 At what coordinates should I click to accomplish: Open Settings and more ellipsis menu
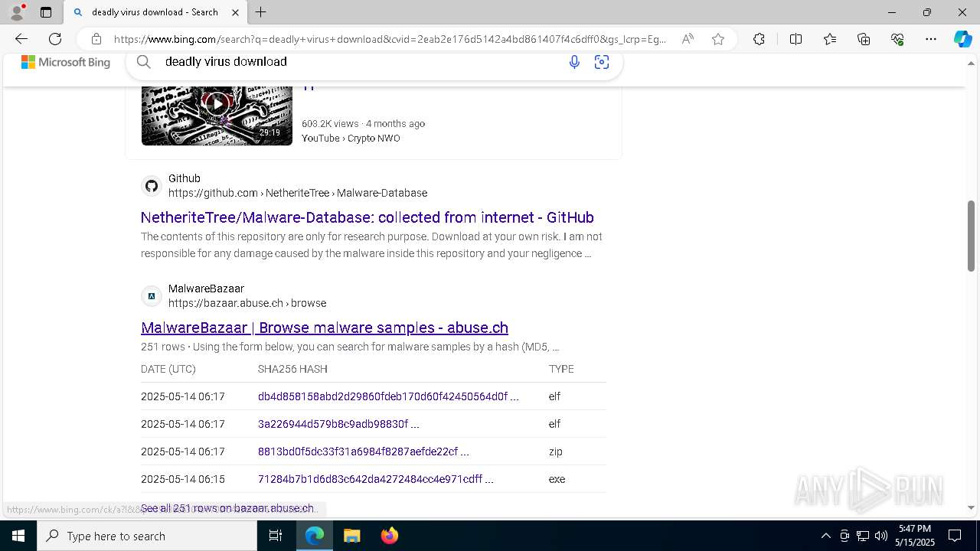(931, 39)
